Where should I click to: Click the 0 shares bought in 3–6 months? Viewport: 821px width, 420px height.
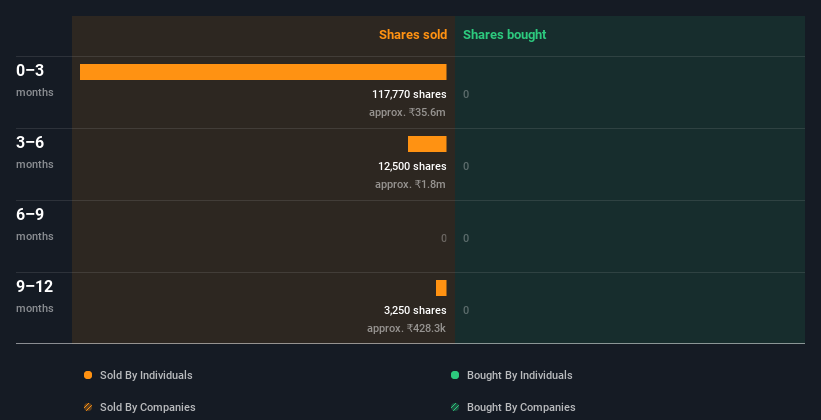(466, 166)
